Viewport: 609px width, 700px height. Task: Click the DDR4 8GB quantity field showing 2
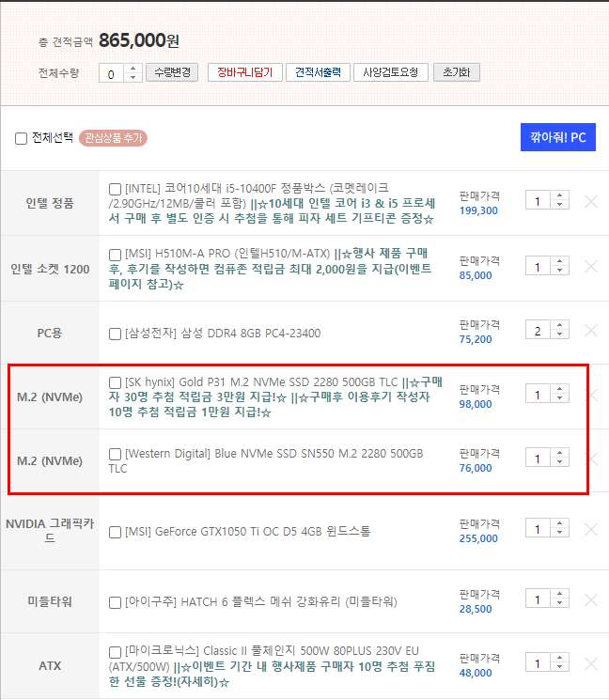(538, 330)
